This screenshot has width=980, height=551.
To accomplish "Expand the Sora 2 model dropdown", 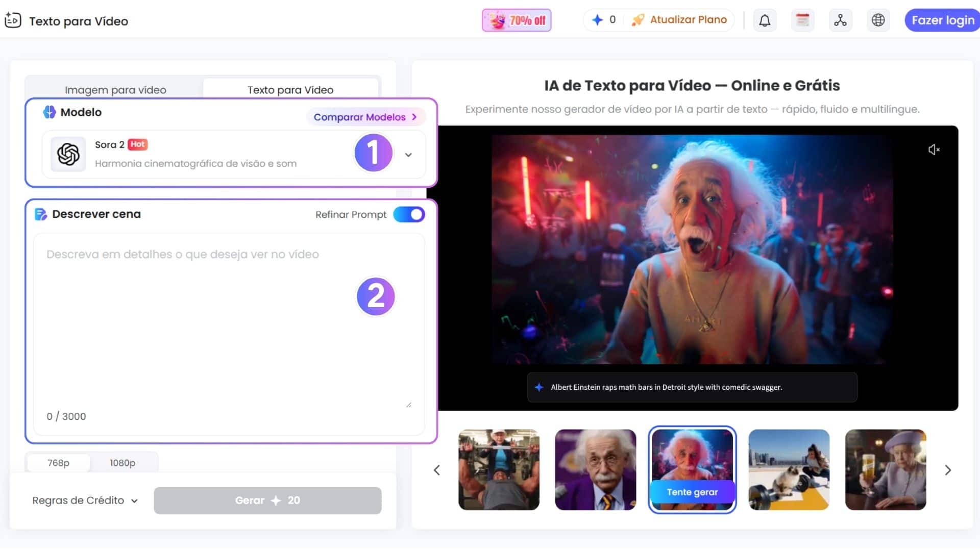I will tap(408, 155).
